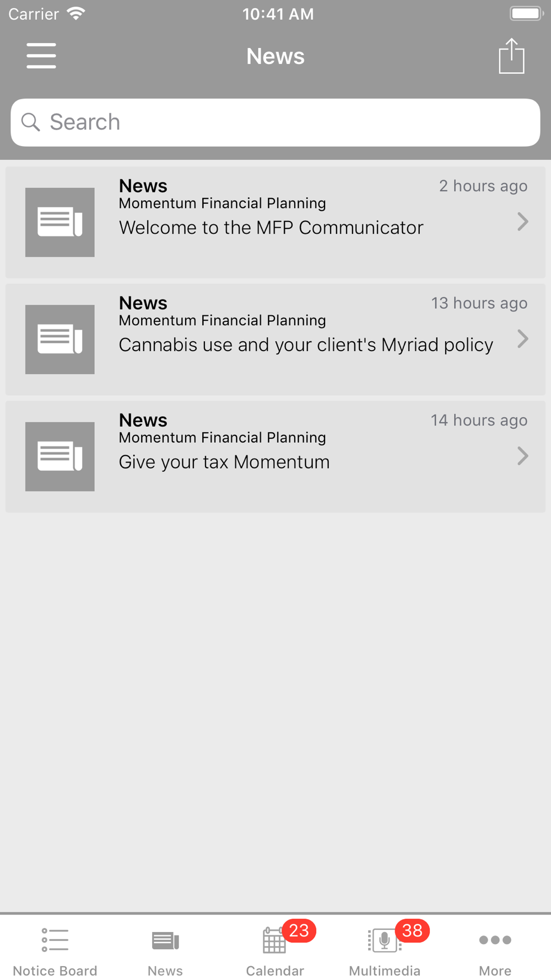The image size is (551, 980).
Task: Open newspaper thumbnail for Welcome article
Action: click(60, 222)
